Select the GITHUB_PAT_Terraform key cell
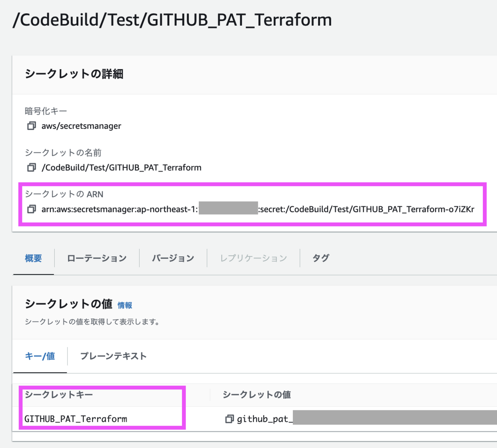The image size is (497, 448). point(76,419)
